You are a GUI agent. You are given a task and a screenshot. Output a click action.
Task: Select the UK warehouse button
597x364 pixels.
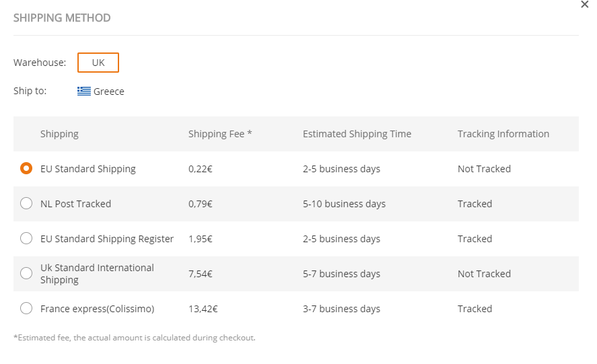coord(98,63)
